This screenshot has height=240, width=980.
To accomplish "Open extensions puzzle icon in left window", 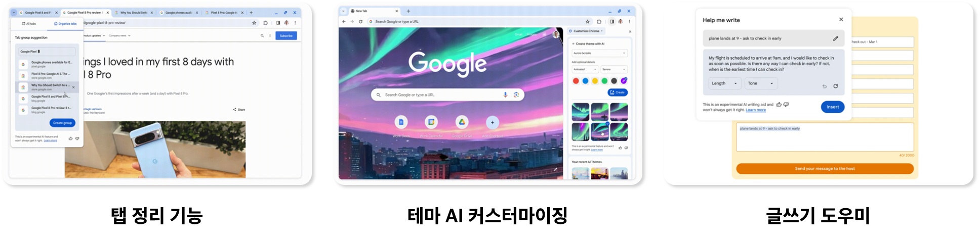I will (x=265, y=23).
